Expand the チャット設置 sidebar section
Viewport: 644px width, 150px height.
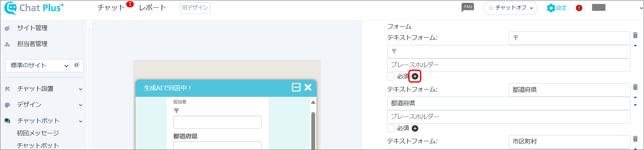(44, 89)
